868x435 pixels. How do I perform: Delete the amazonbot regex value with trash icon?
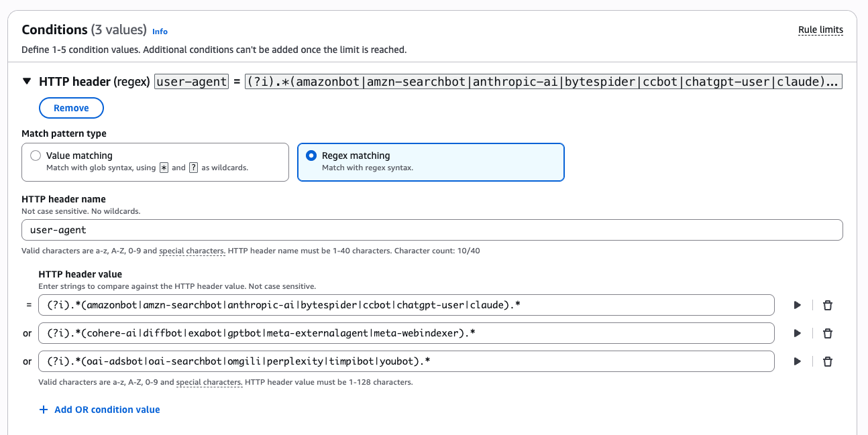(x=828, y=305)
